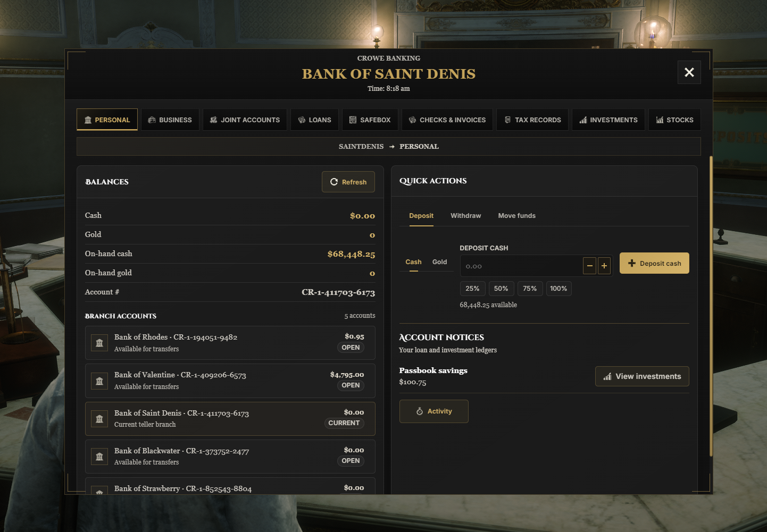Set deposit amount to 100%
The height and width of the screenshot is (532, 767).
point(558,289)
